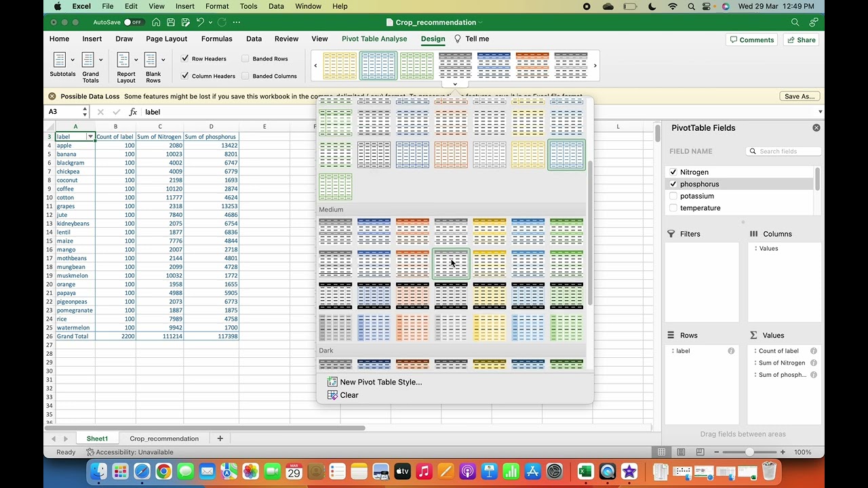Viewport: 868px width, 488px height.
Task: Enable the Banded Columns checkbox
Action: (x=245, y=76)
